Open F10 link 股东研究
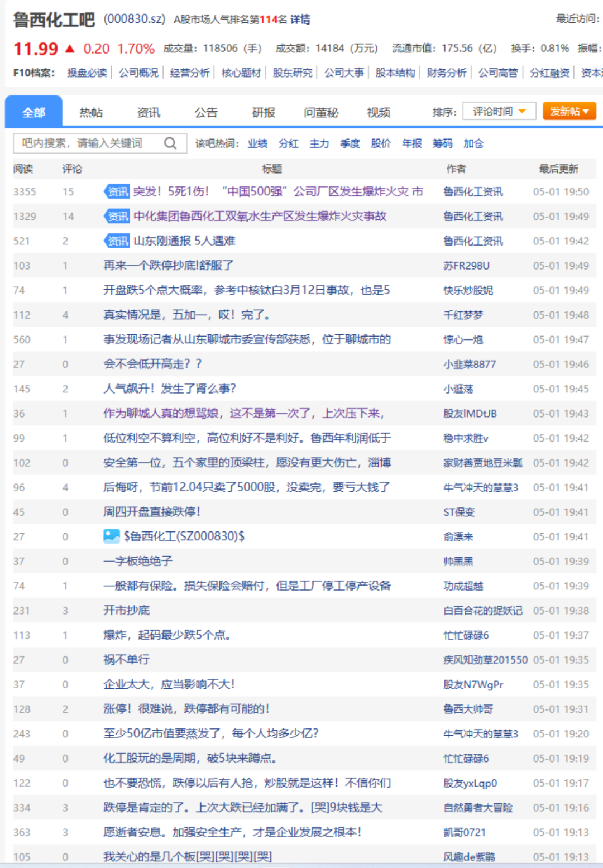 (x=293, y=73)
